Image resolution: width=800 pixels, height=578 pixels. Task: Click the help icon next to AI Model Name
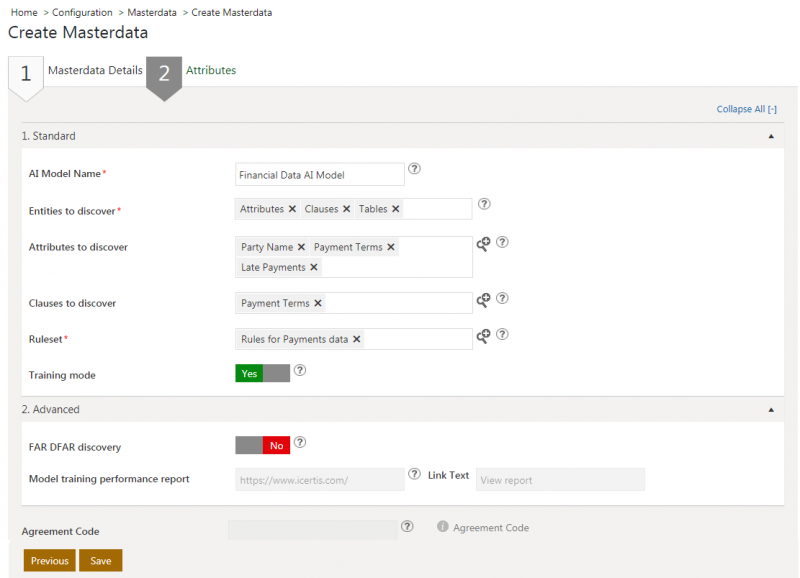click(414, 170)
